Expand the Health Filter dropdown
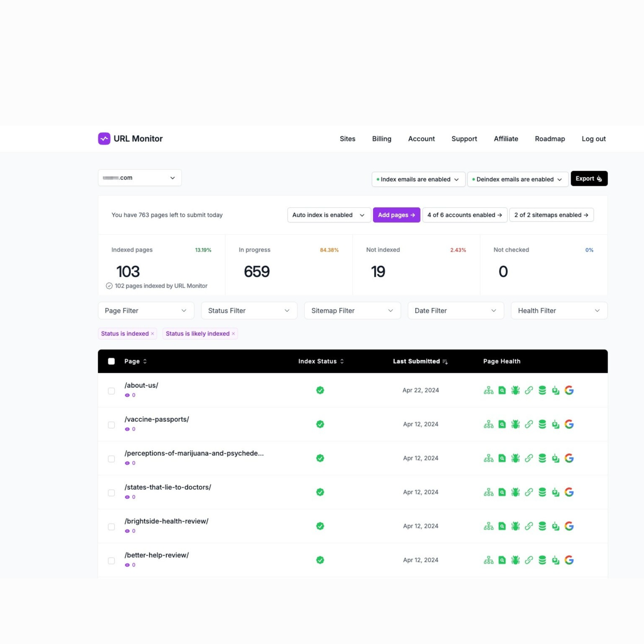This screenshot has height=644, width=644. tap(558, 311)
